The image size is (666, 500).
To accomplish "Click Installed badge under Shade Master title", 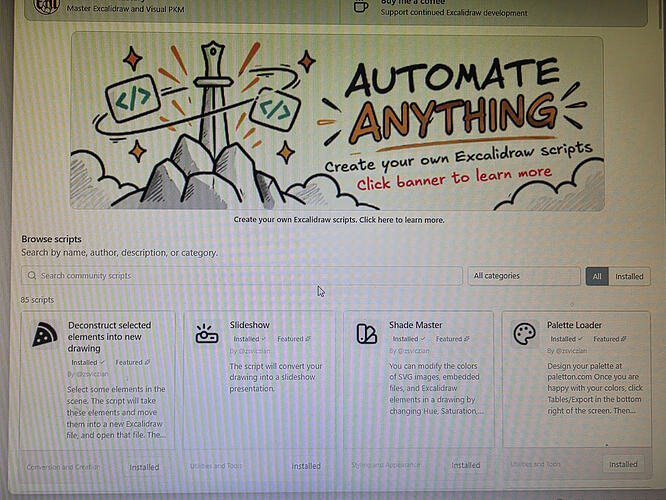I will pyautogui.click(x=409, y=339).
